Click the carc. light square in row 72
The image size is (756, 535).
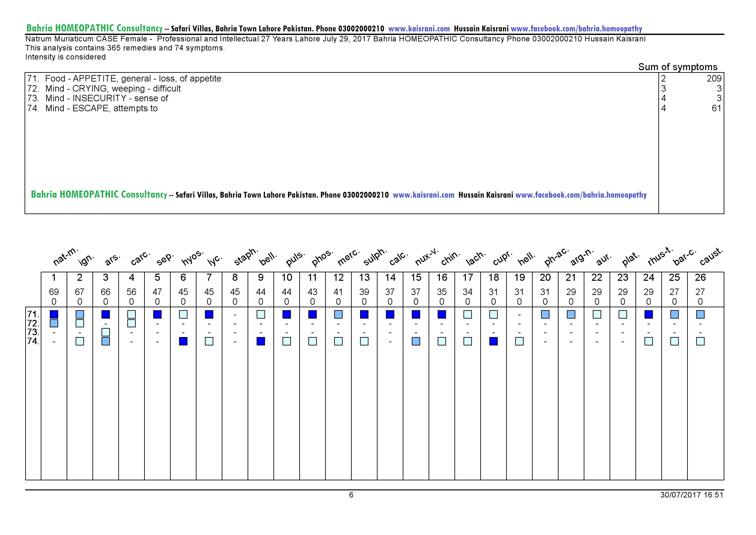(131, 323)
